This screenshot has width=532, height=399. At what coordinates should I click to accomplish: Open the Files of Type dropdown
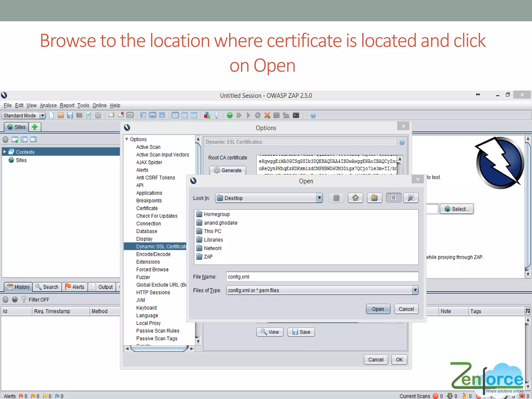(x=322, y=290)
